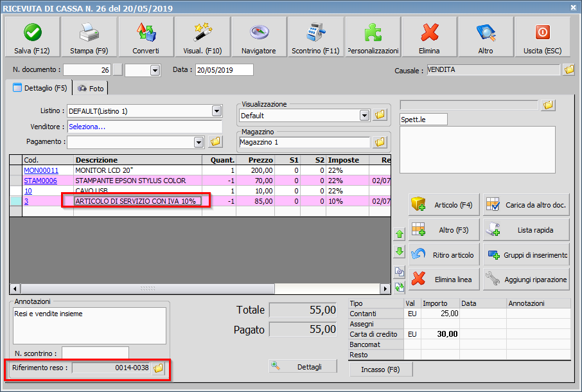Open the Altro toolbar menu

[486, 37]
